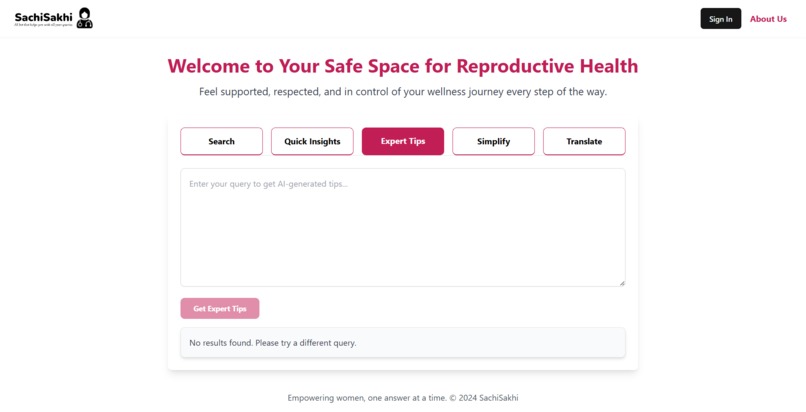806x412 pixels.
Task: Select the Quick Insights tab
Action: click(x=312, y=141)
